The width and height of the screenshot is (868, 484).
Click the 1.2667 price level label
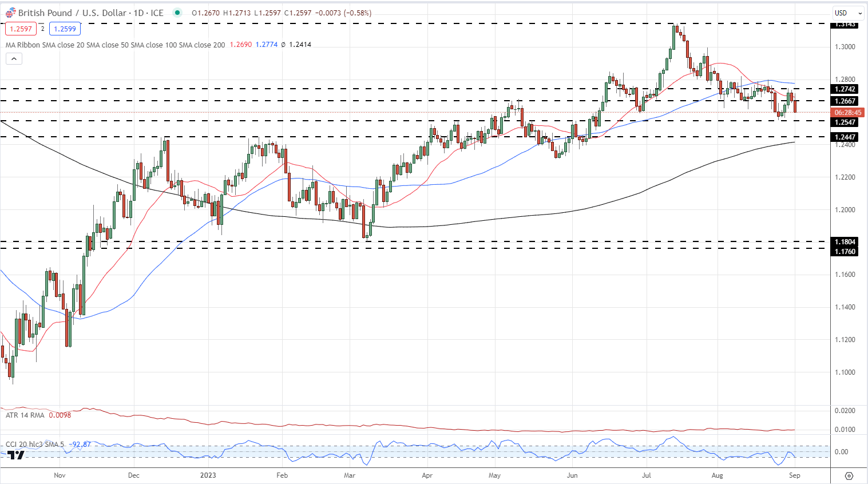845,101
